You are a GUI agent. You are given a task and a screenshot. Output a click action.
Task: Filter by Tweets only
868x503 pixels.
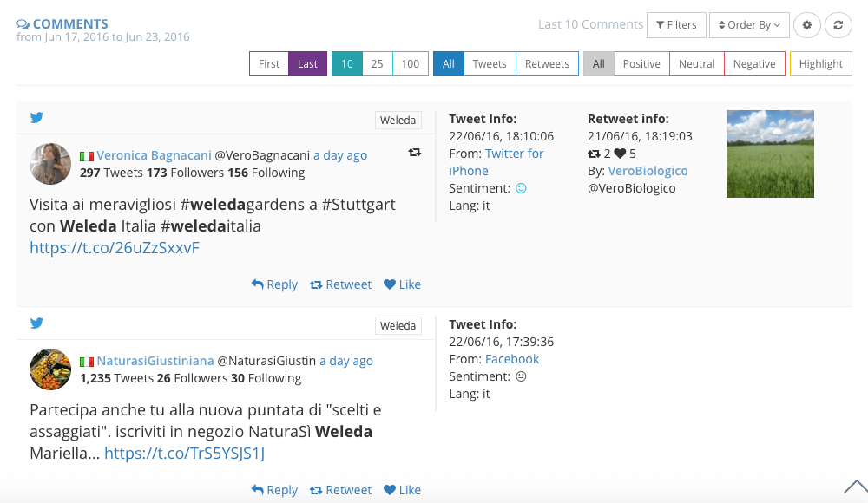pos(490,63)
